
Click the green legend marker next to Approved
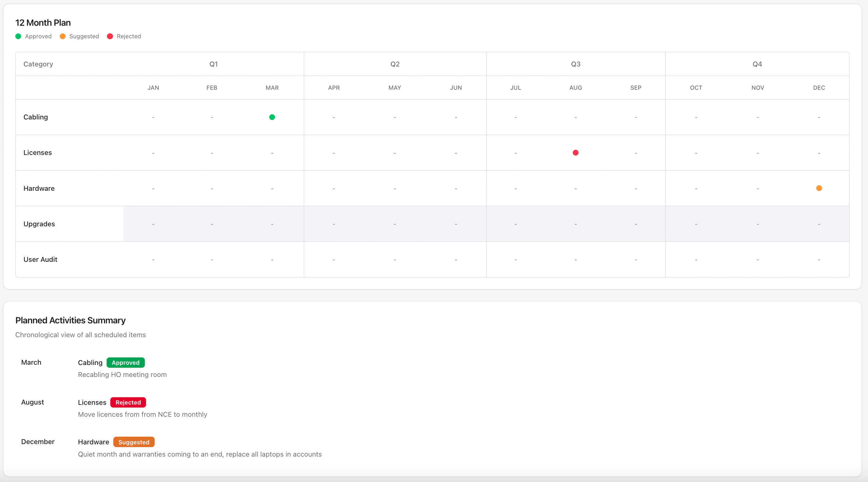coord(18,36)
